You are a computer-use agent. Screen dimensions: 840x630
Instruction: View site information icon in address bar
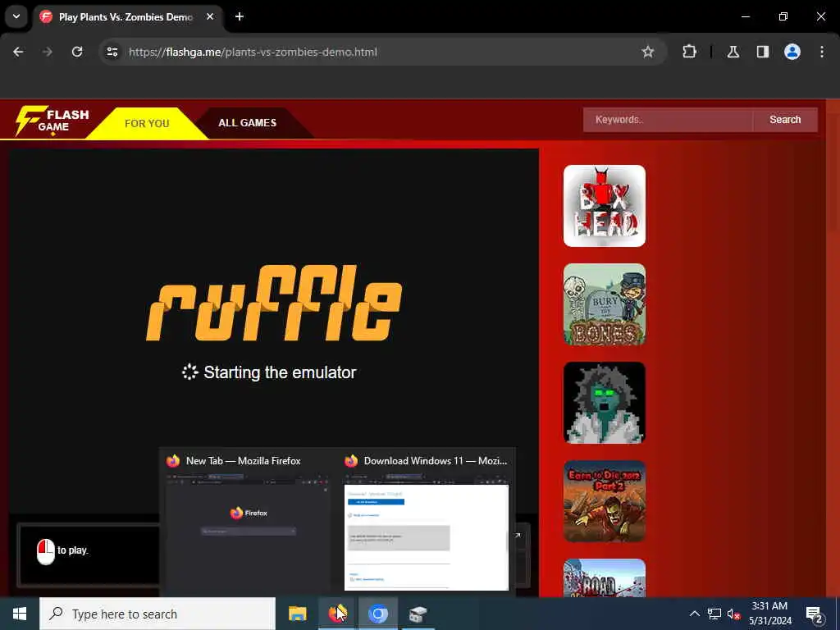[x=112, y=52]
